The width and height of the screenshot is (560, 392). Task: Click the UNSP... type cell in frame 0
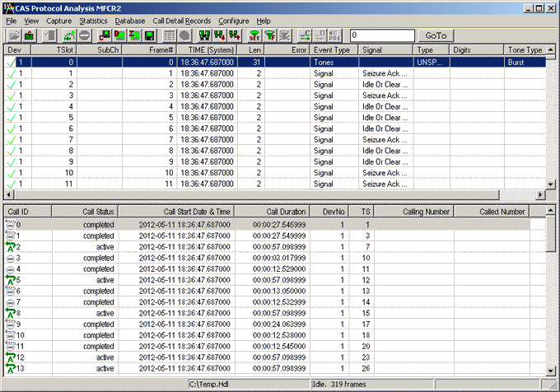coord(430,62)
